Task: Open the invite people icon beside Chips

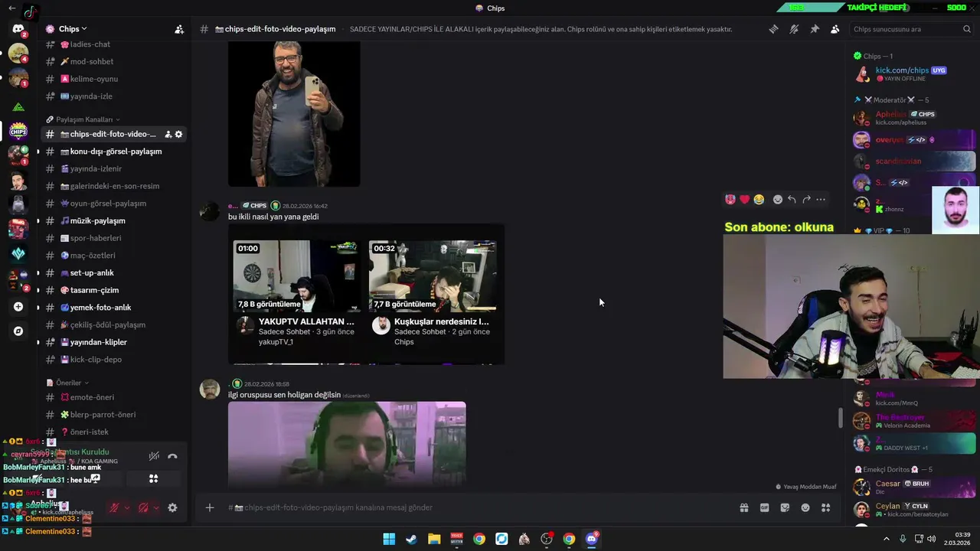Action: click(x=179, y=29)
